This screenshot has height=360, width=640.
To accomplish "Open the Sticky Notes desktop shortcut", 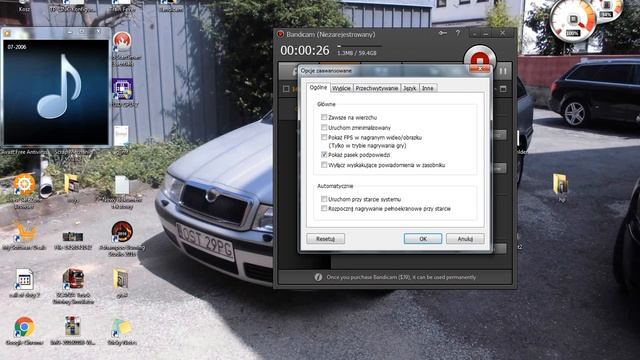I will point(122,328).
